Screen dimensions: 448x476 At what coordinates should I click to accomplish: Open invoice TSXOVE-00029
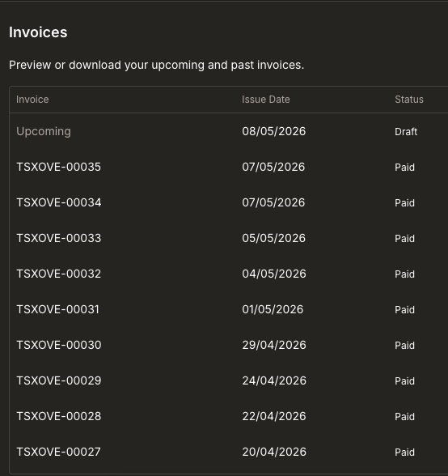click(x=59, y=380)
